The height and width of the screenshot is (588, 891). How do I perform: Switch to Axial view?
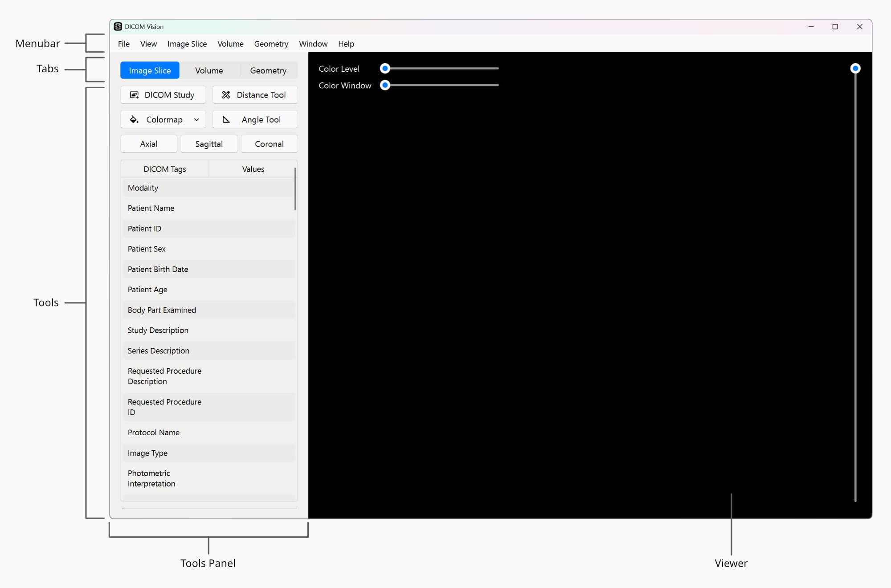pos(148,143)
